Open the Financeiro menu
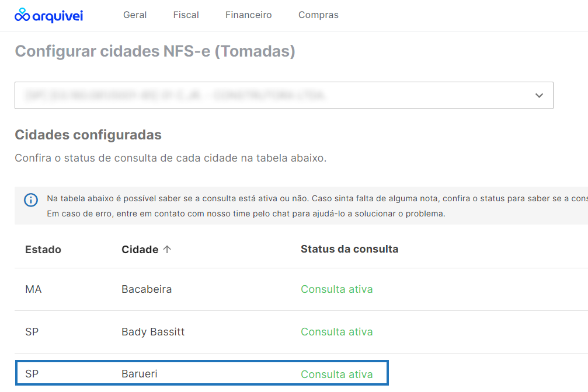Screen dimensions: 588x392 (x=248, y=15)
